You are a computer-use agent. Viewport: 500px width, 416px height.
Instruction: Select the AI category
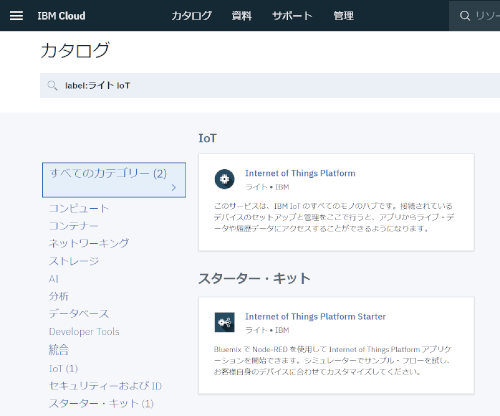point(54,279)
